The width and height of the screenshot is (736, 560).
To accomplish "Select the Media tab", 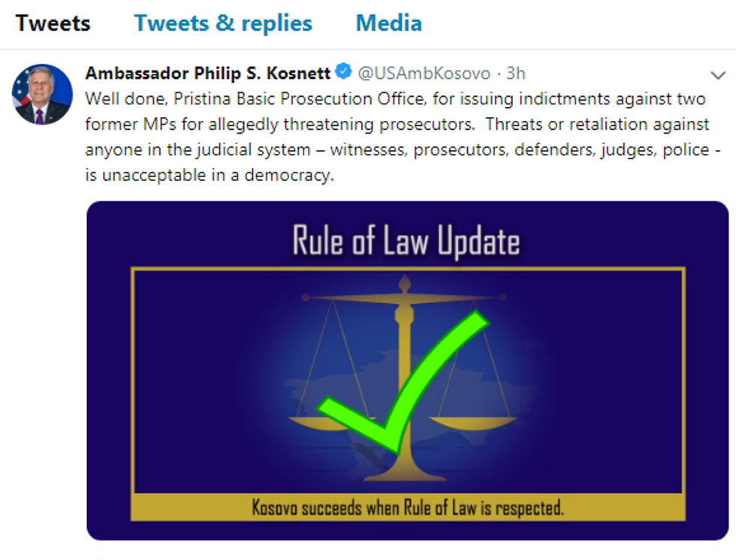I will coord(388,23).
